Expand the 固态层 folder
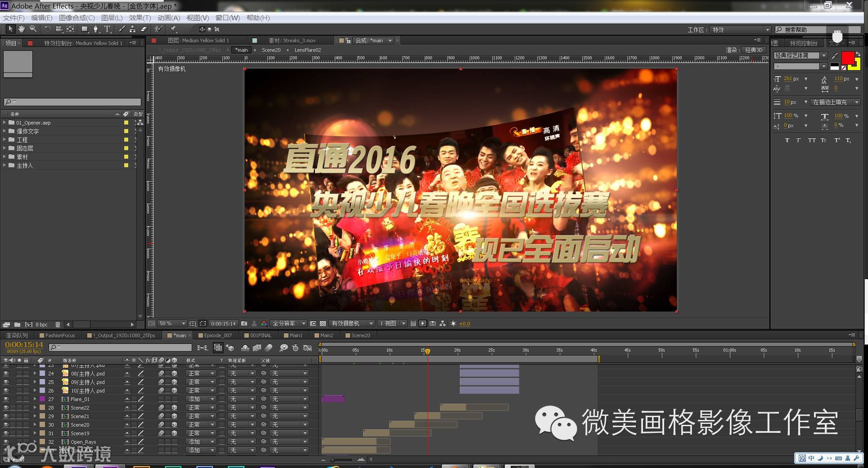Image resolution: width=868 pixels, height=468 pixels. (x=4, y=148)
